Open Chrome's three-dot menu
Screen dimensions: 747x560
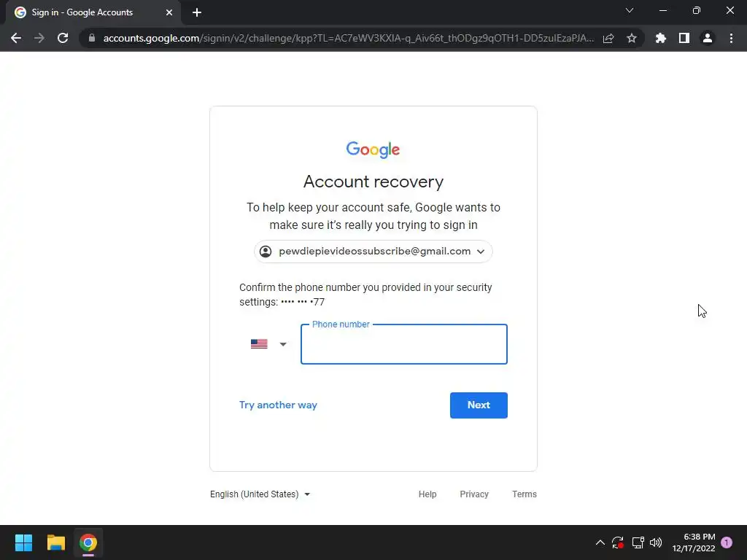point(731,38)
